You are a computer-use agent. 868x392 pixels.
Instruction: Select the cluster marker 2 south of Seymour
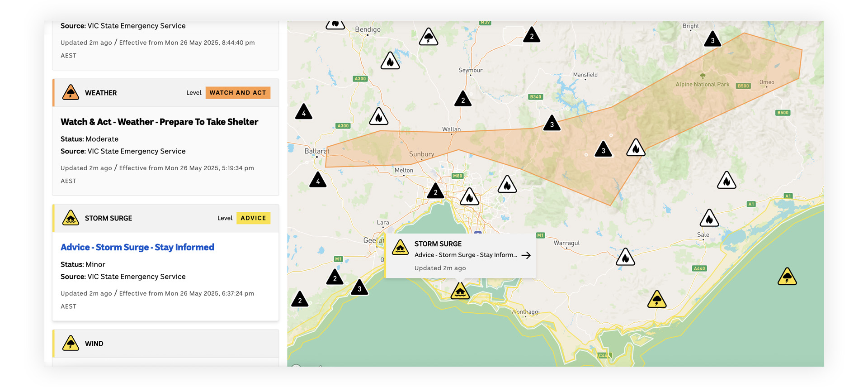462,99
